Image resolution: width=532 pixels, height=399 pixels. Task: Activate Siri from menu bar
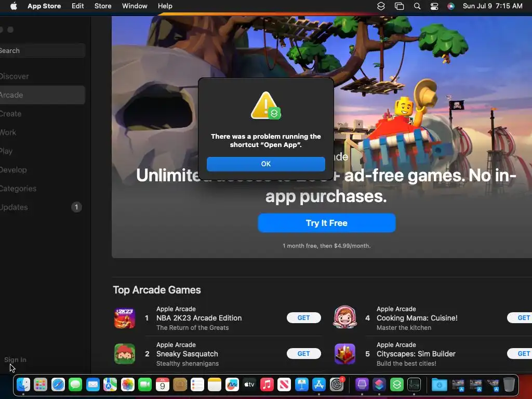click(x=451, y=6)
